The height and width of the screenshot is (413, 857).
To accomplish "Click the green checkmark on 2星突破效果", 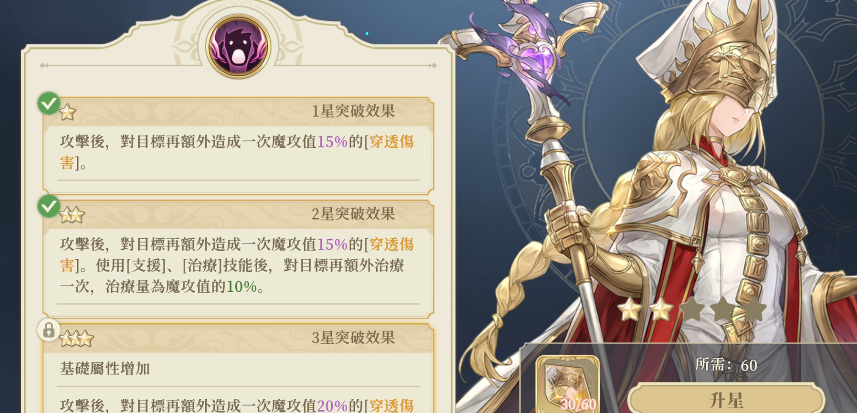I will [x=49, y=206].
